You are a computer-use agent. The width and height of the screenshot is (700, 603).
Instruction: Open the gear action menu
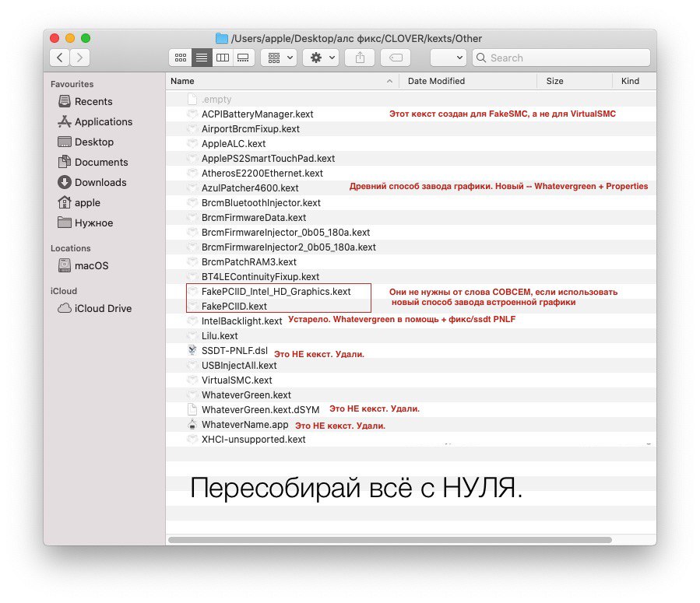click(321, 58)
